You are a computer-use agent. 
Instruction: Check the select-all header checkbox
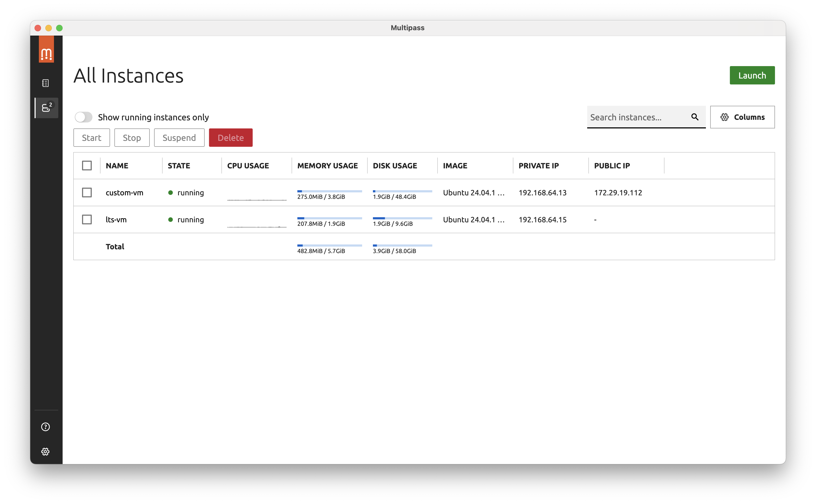click(x=87, y=166)
